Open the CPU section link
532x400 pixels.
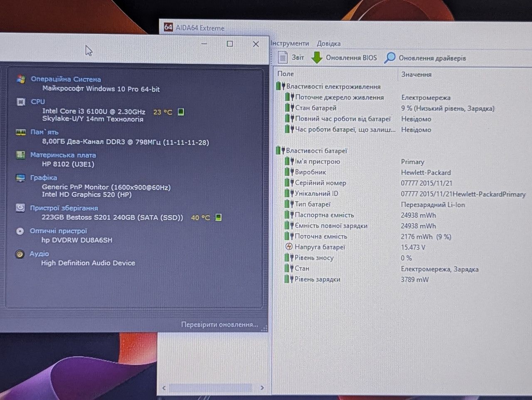(38, 101)
